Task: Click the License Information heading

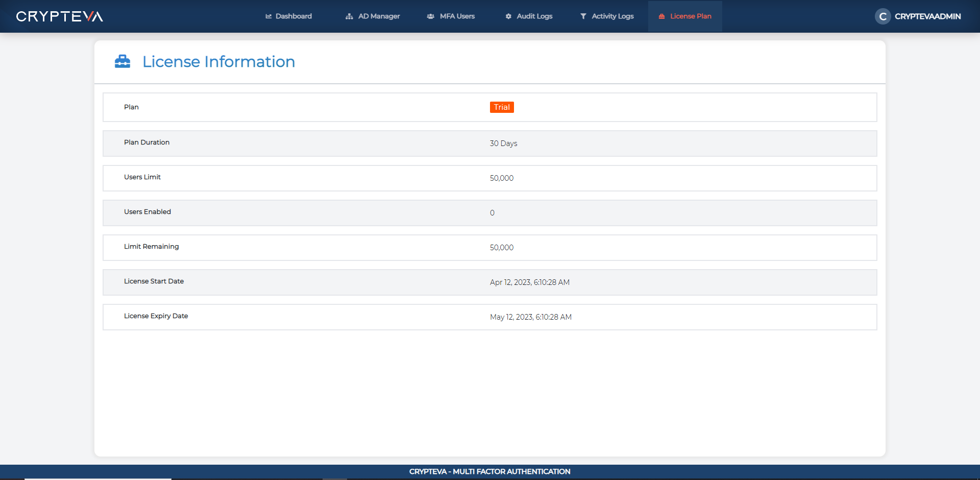Action: point(218,62)
